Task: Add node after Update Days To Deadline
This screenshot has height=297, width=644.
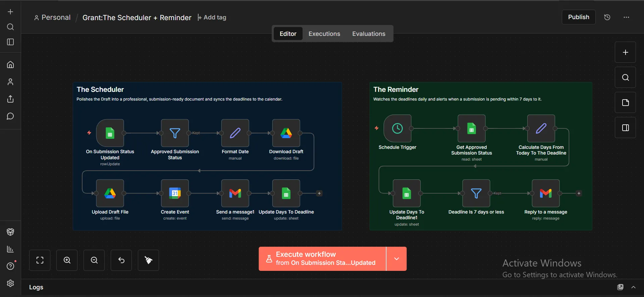Action: click(x=319, y=193)
